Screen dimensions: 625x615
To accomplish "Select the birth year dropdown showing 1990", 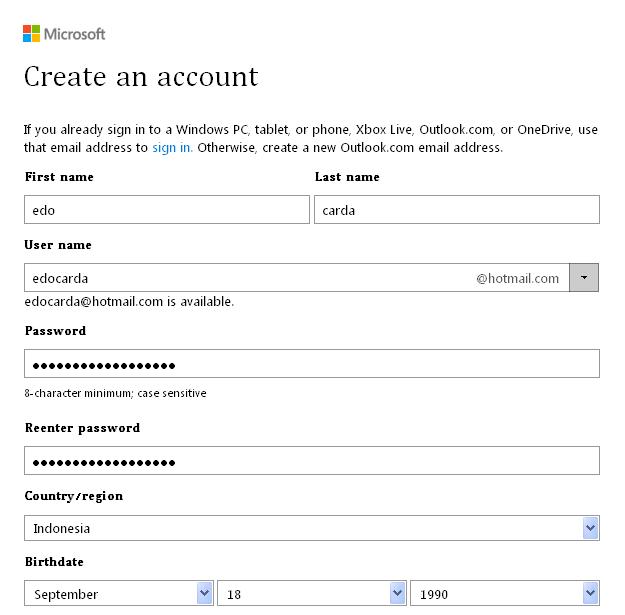I will [504, 594].
